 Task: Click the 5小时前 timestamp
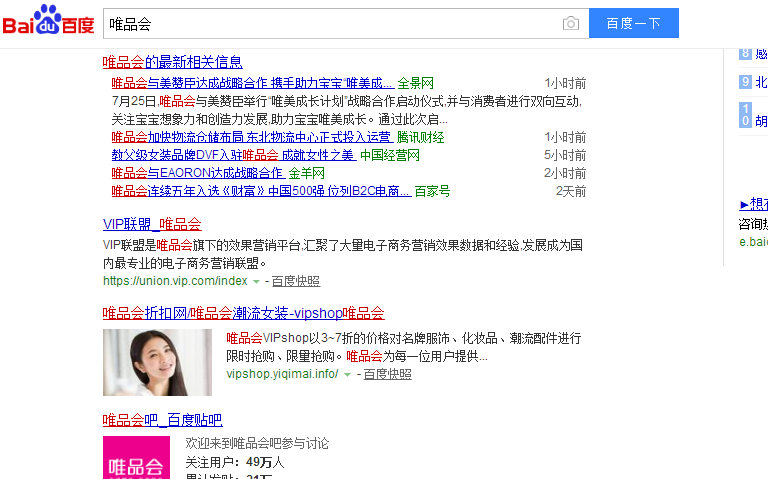(x=565, y=155)
